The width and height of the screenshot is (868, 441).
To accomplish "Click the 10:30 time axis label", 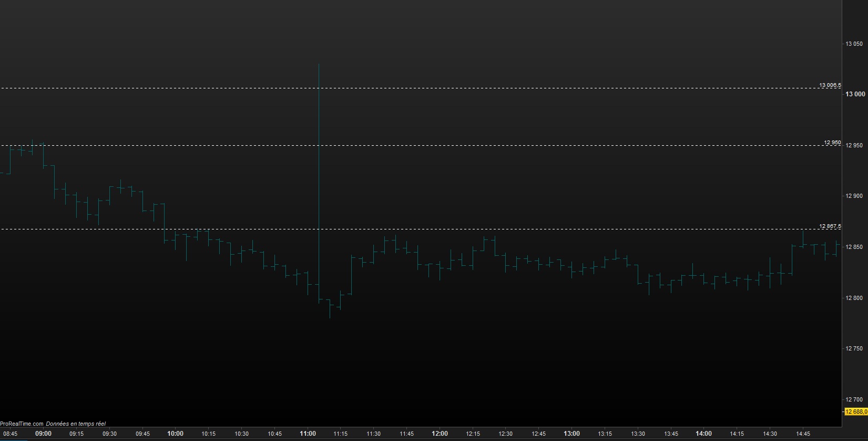I will coord(241,434).
